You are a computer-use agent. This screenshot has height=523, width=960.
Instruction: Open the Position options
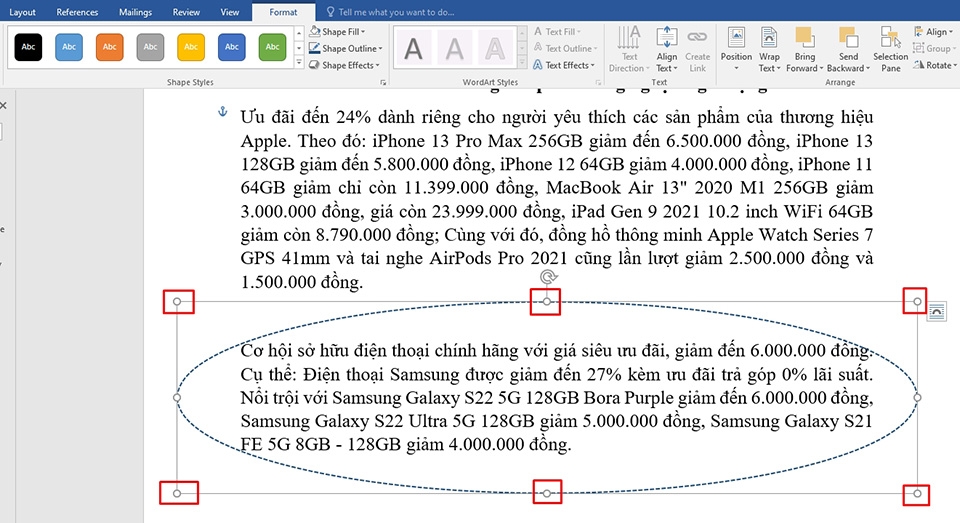(x=736, y=49)
